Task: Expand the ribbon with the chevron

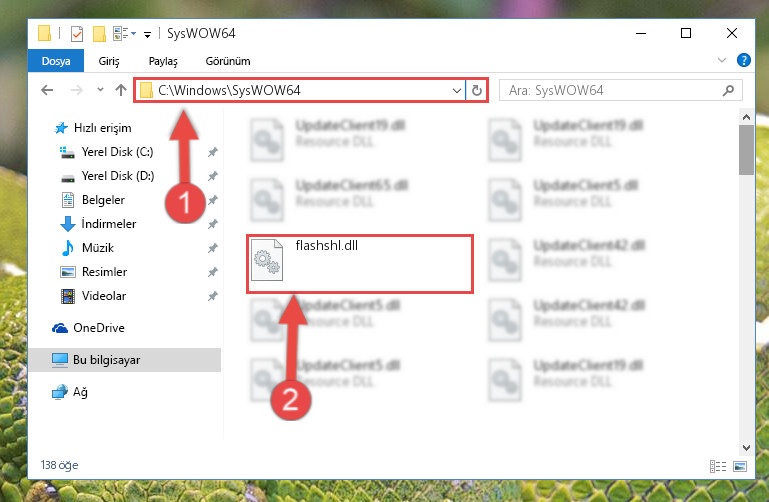Action: coord(721,60)
